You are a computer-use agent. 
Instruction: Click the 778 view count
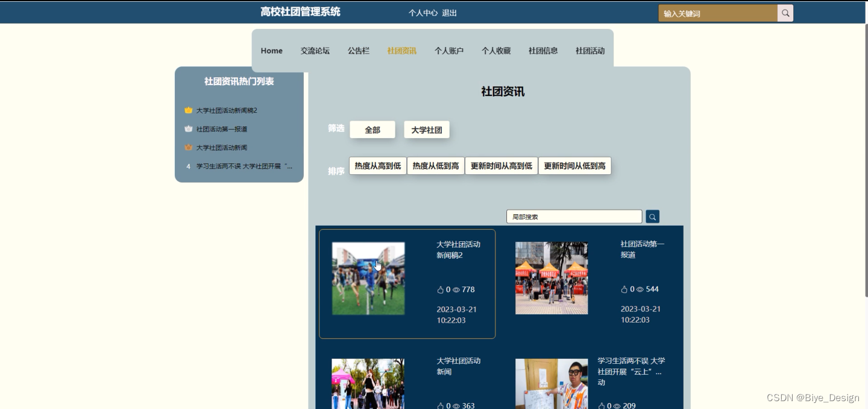click(468, 290)
